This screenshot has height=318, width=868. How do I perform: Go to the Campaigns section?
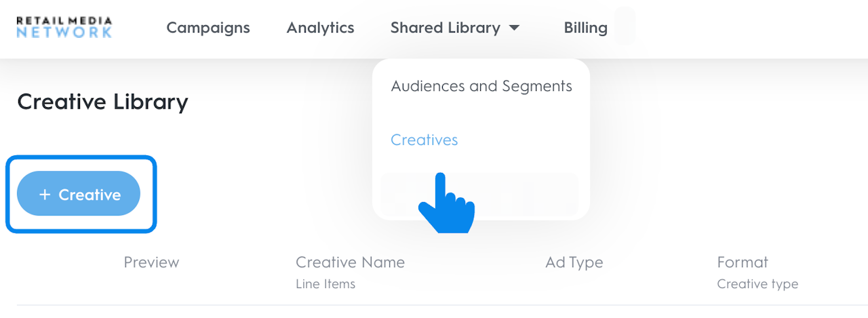pos(208,28)
